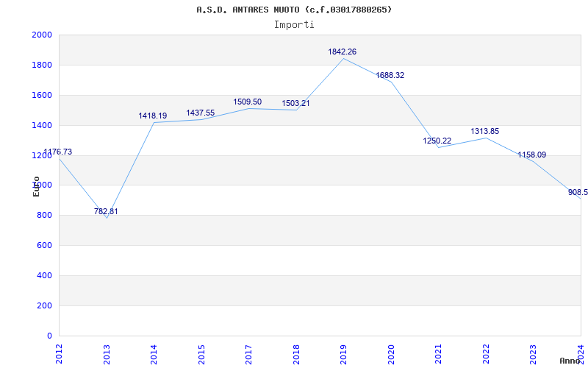588x368 pixels.
Task: Click the 1503.21 data label
Action: (296, 103)
